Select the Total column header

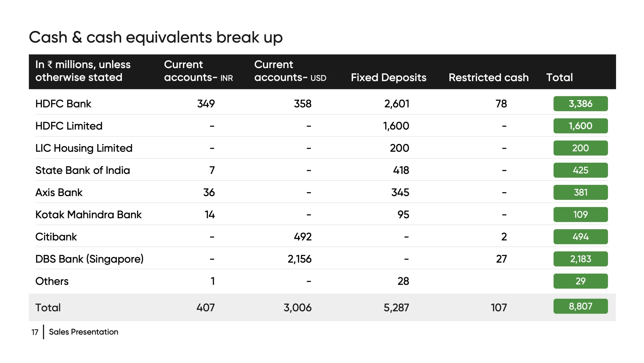coord(559,78)
